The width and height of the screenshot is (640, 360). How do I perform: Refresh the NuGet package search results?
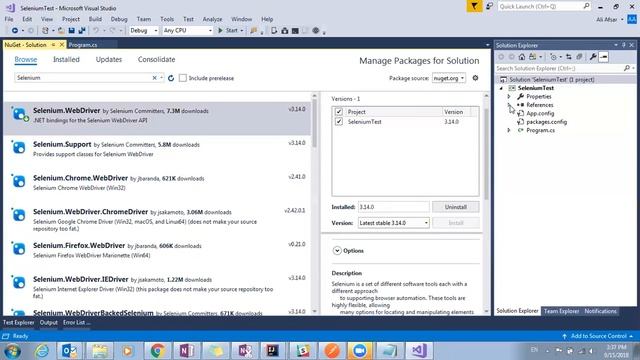coord(171,78)
